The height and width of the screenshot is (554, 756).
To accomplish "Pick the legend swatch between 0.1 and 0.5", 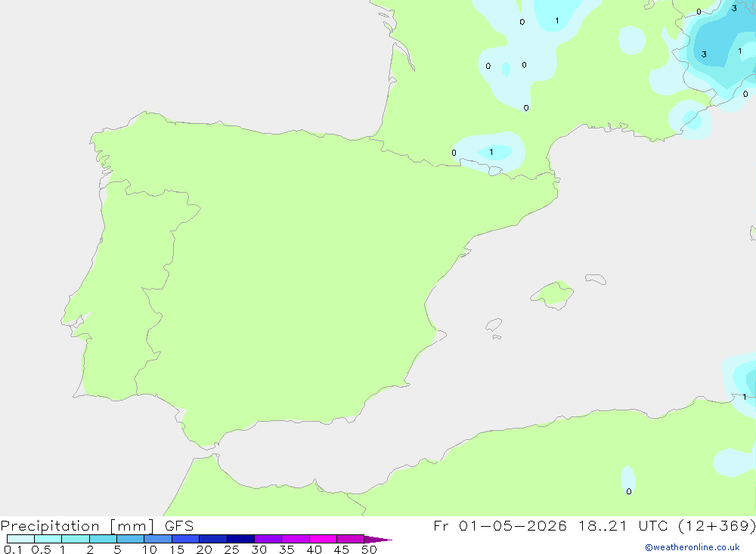I will 20,539.
